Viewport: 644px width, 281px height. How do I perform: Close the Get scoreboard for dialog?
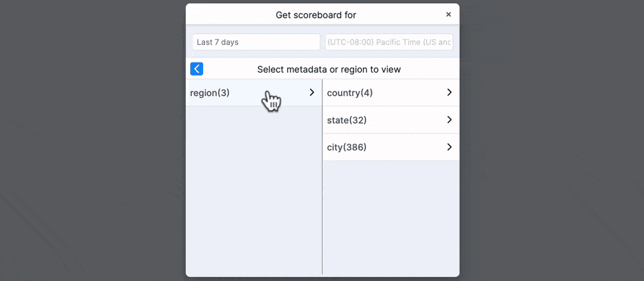tap(449, 15)
